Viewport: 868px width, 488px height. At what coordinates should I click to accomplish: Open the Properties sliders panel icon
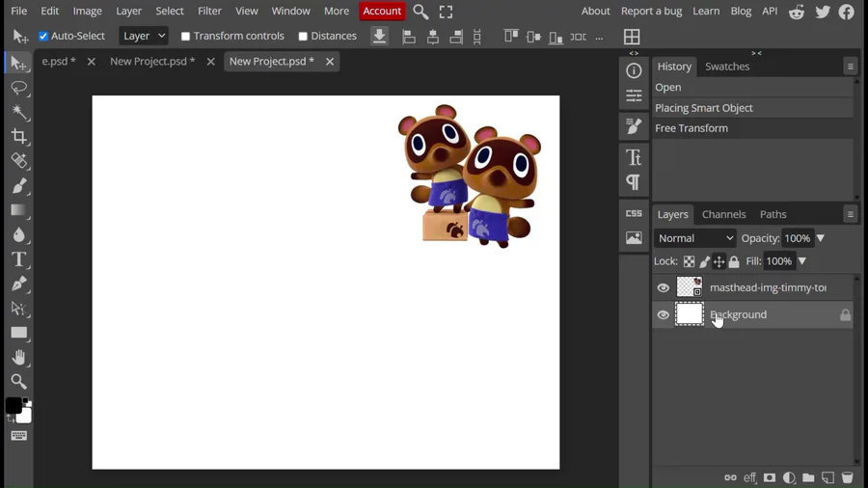(634, 95)
